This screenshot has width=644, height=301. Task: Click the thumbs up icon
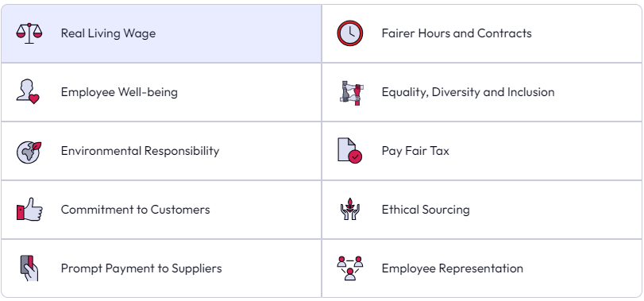pos(29,210)
